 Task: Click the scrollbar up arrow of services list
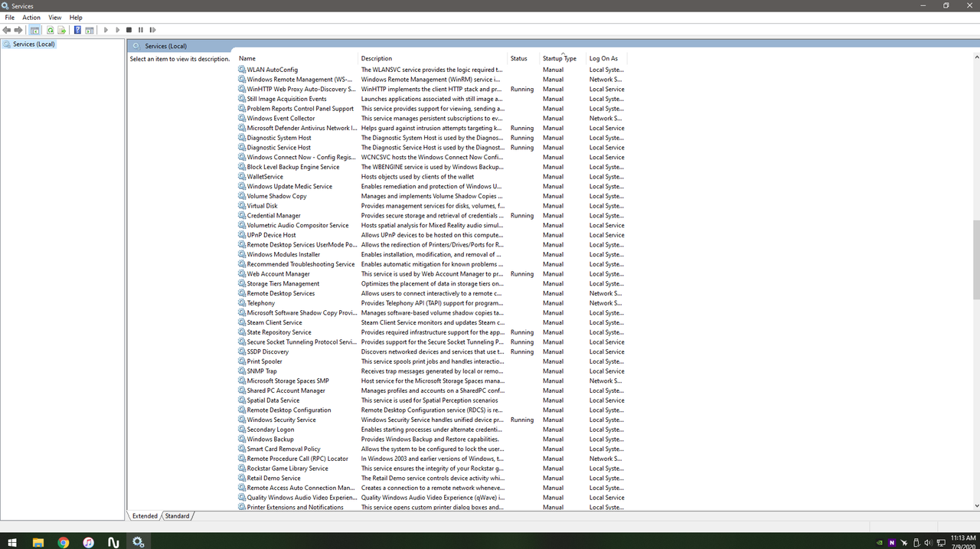pyautogui.click(x=976, y=57)
